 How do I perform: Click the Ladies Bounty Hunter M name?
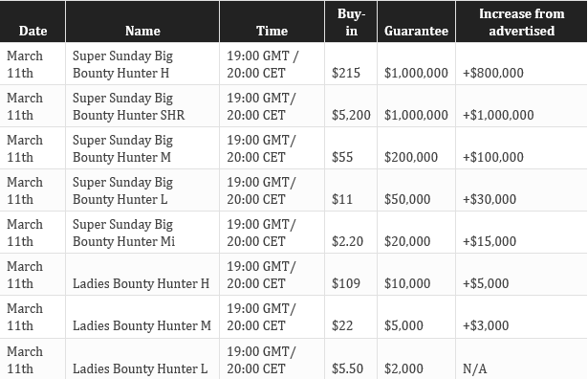142,325
